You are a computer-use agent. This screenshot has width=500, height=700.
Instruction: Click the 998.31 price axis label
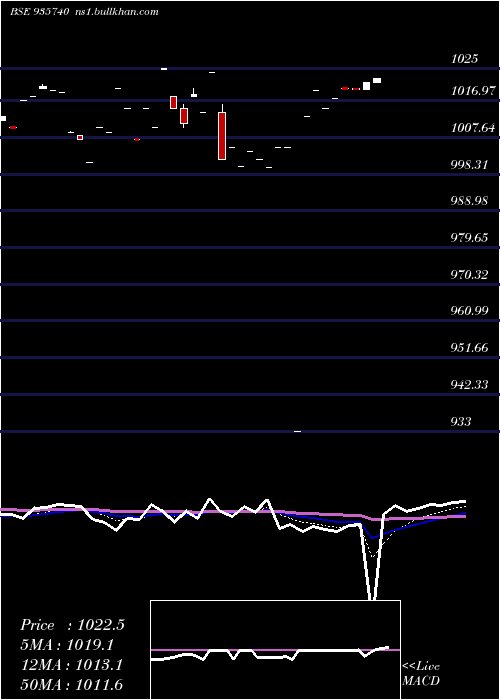click(x=469, y=165)
